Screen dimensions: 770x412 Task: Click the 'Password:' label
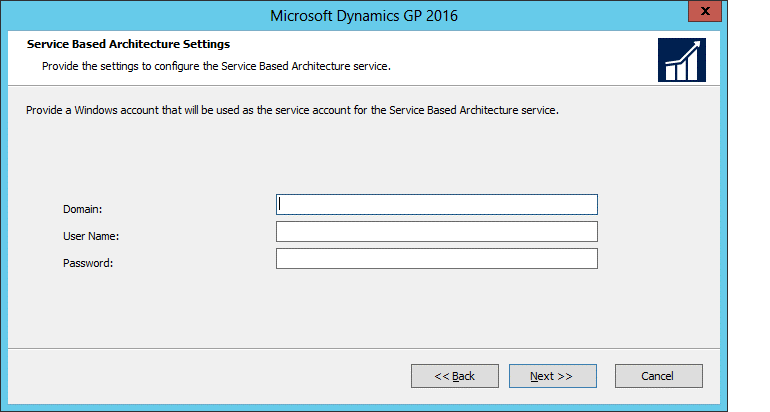pyautogui.click(x=88, y=263)
